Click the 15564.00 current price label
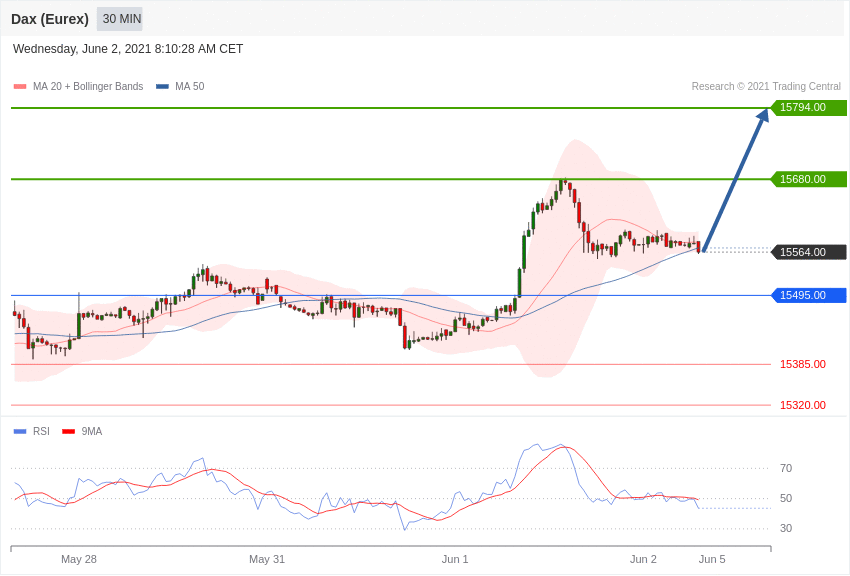The height and width of the screenshot is (576, 850). (808, 252)
